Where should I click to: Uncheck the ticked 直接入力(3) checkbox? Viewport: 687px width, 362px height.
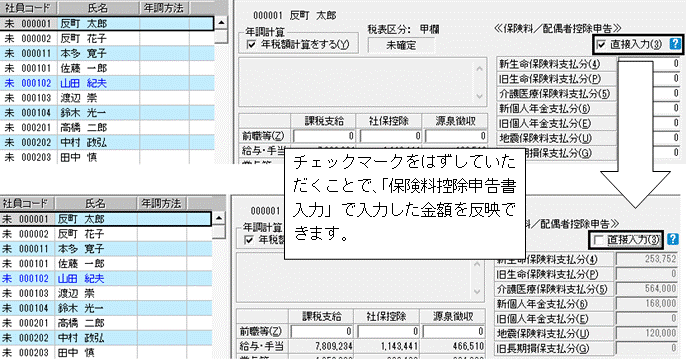(602, 44)
